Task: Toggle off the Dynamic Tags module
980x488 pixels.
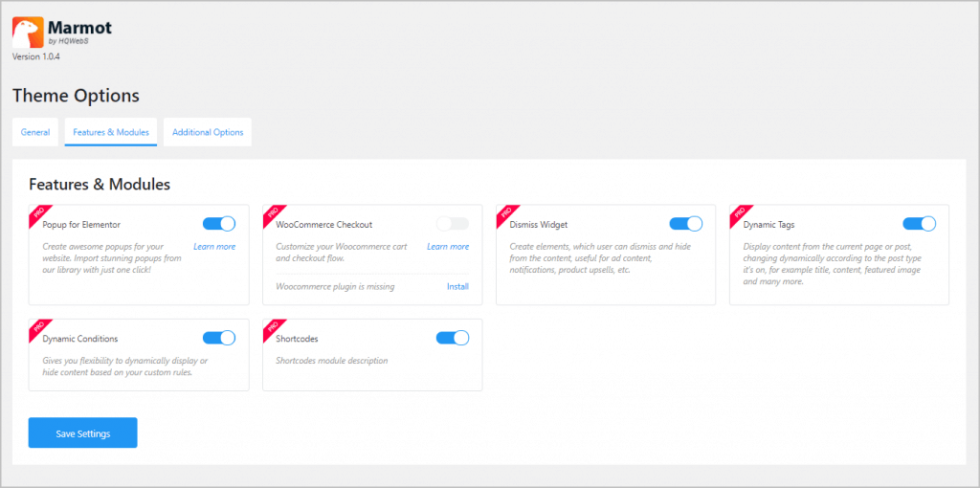Action: pyautogui.click(x=919, y=224)
